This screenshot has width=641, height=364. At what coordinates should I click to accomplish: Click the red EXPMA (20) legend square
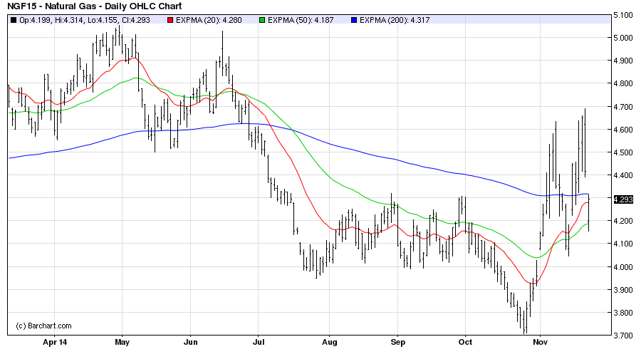(x=170, y=20)
